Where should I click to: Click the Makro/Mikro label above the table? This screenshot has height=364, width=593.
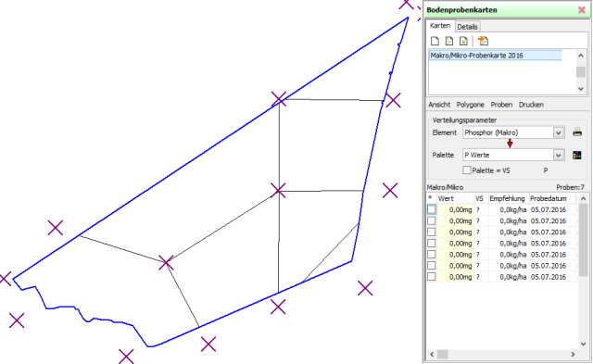tap(445, 187)
